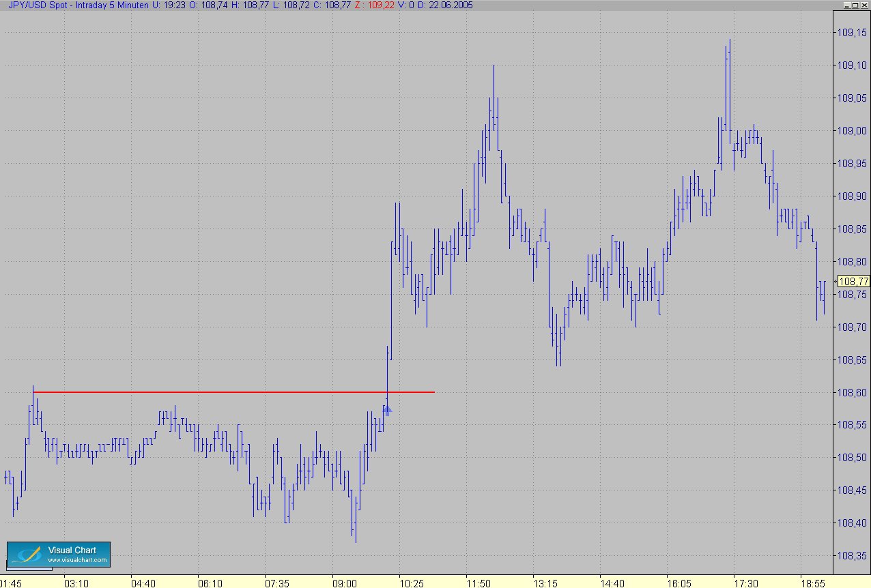Click the 108,50 price axis label
This screenshot has height=588, width=871.
coord(852,457)
